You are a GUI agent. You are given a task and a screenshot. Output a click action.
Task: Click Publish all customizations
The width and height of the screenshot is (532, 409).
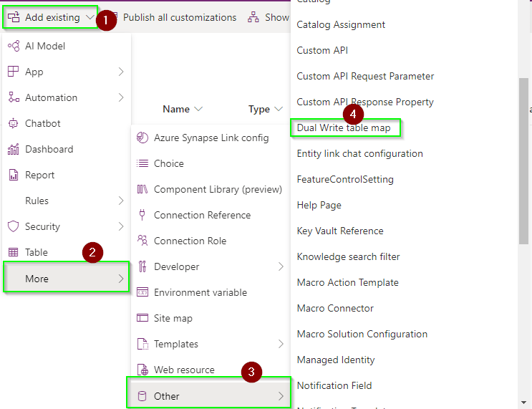(180, 17)
